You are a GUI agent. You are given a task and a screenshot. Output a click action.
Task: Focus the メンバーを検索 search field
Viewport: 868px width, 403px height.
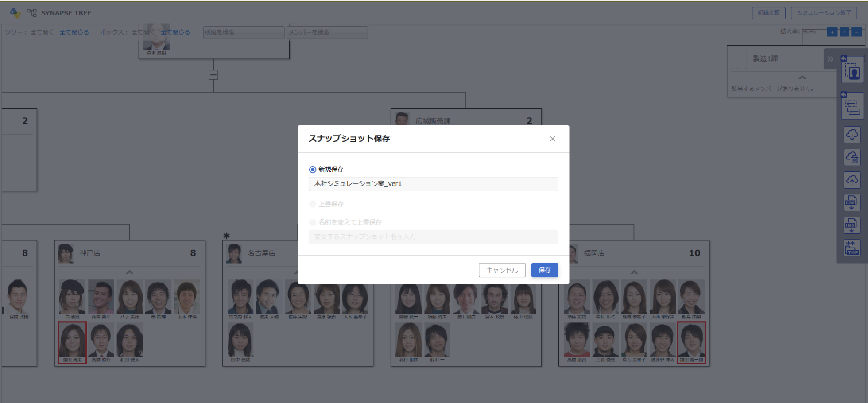click(x=327, y=32)
